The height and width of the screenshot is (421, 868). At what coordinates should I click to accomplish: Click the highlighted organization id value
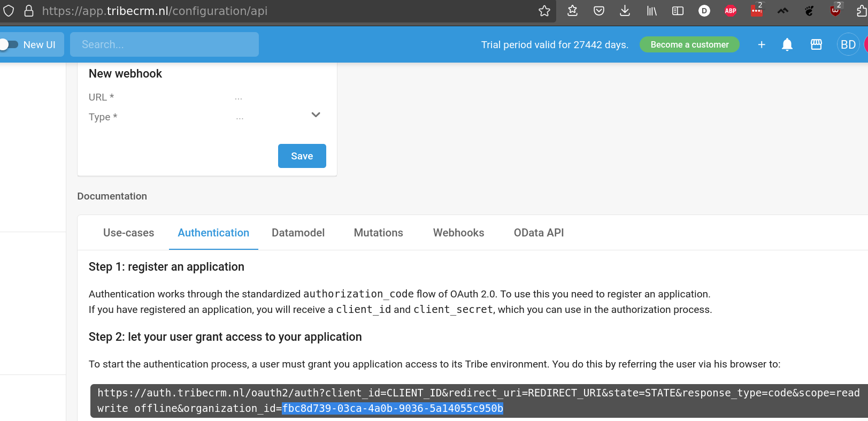pos(393,408)
